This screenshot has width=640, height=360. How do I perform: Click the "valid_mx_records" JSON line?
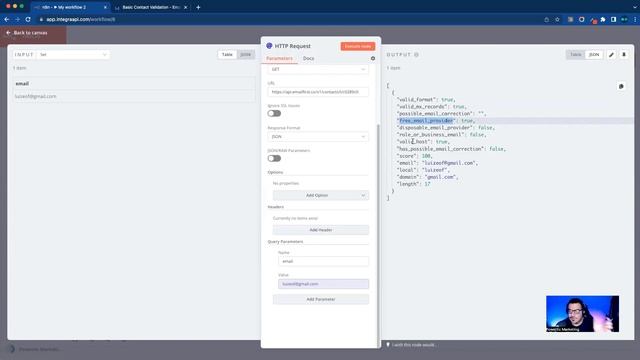[x=431, y=107]
